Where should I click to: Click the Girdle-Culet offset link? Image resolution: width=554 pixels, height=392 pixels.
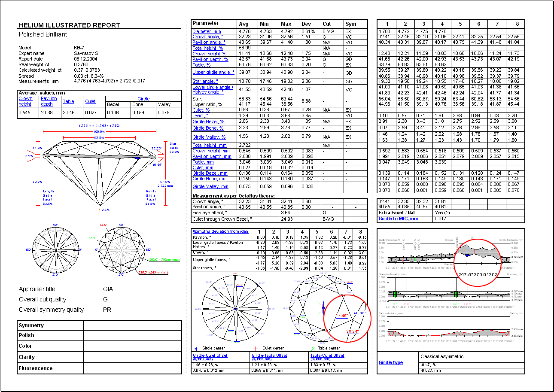[x=210, y=356]
